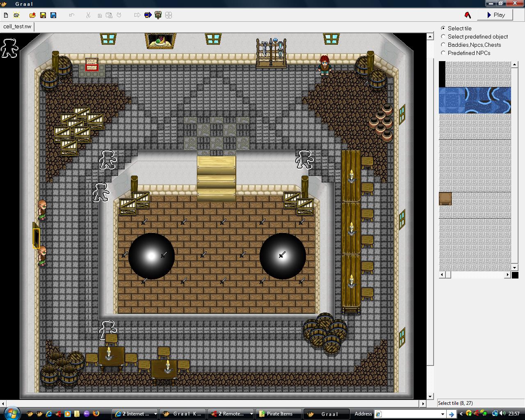Click the tileset scroll-left arrow
Screen dimensions: 525x420
click(x=442, y=275)
